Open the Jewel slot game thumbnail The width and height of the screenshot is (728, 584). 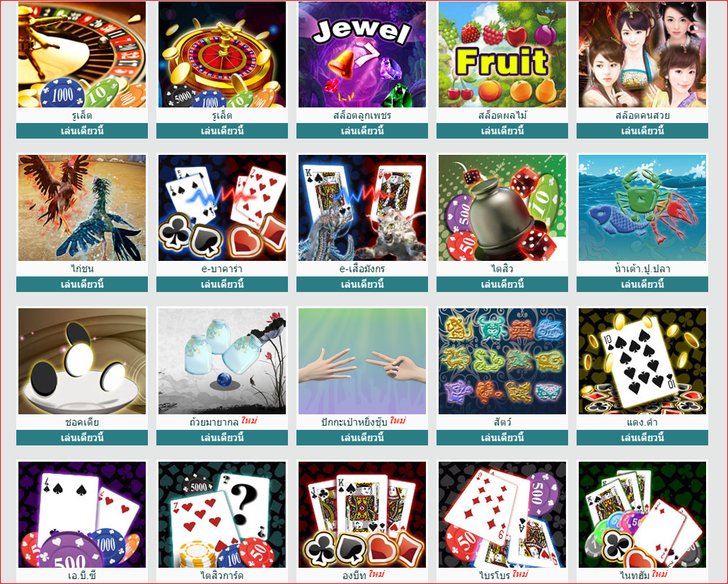click(x=362, y=54)
